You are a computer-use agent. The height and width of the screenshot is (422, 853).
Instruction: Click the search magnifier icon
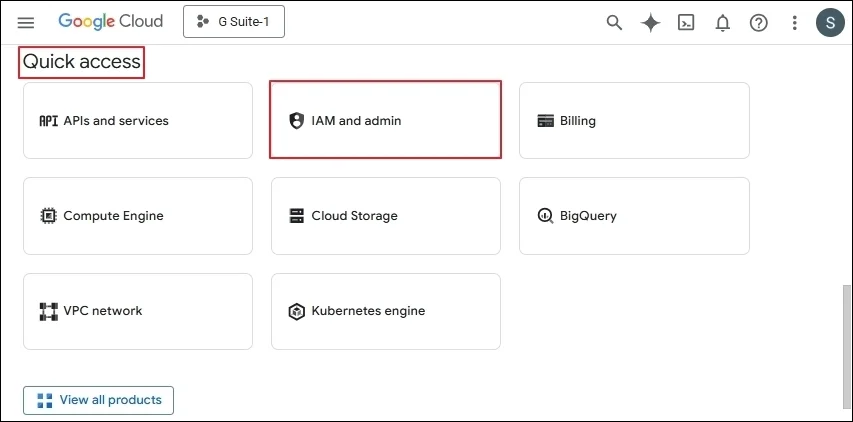coord(614,22)
